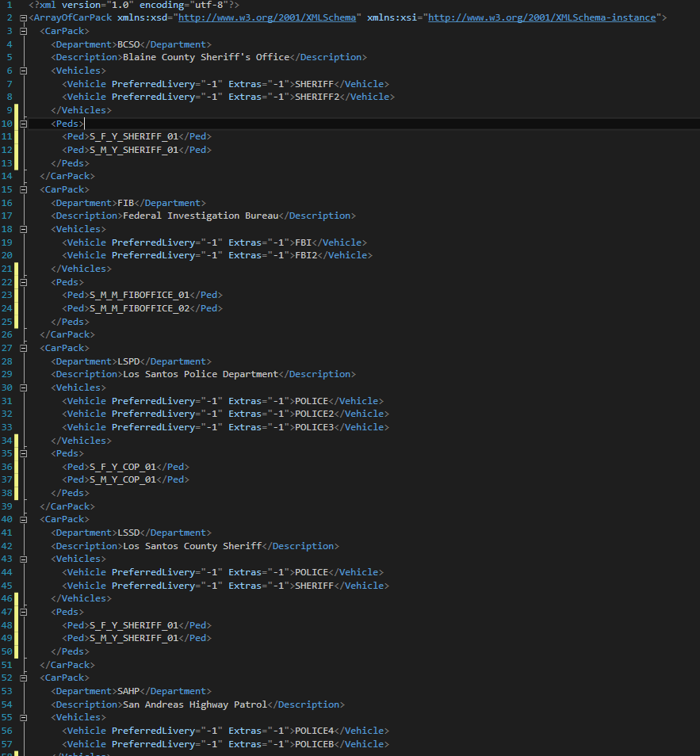Collapse the ArrayOfCarPack root fold on line 2
700x756 pixels.
point(23,18)
